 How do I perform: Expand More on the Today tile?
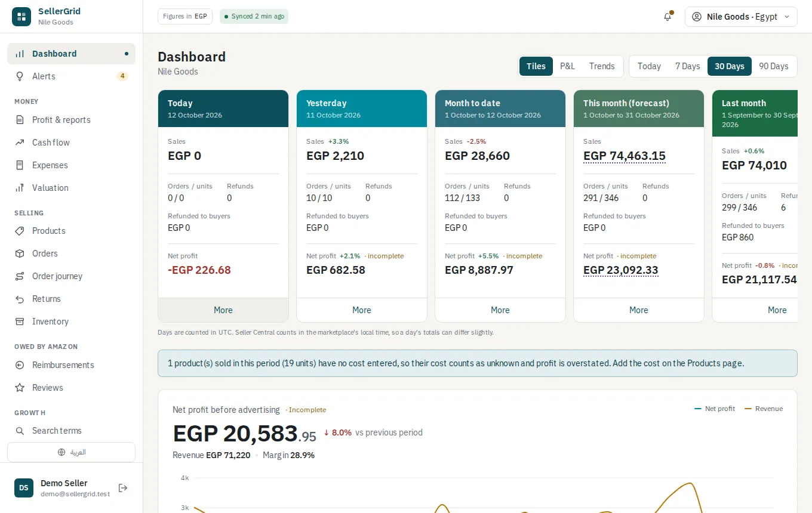pyautogui.click(x=223, y=310)
